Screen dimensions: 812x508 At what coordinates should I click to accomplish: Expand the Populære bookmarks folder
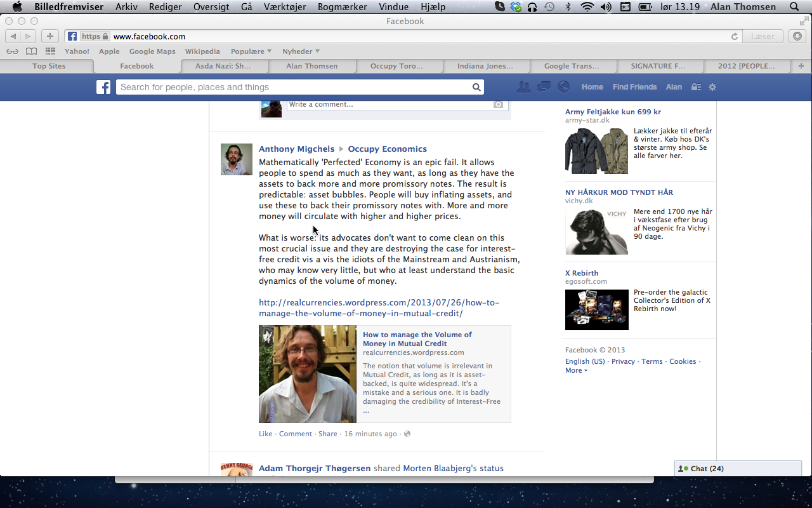coord(251,51)
